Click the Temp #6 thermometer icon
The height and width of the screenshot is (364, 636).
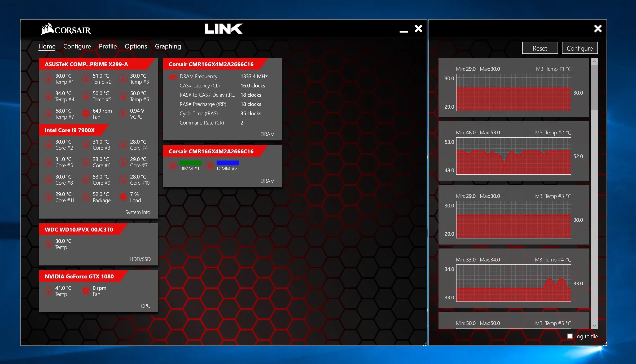(x=123, y=96)
